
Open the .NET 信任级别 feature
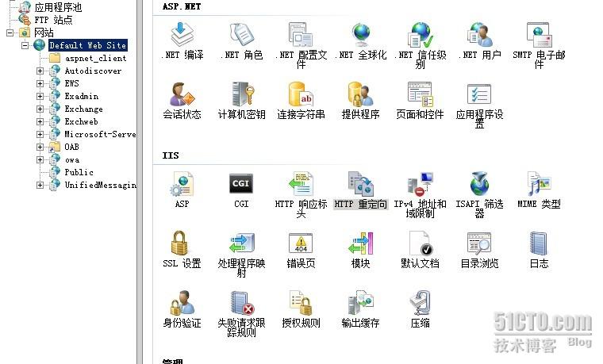tap(421, 45)
